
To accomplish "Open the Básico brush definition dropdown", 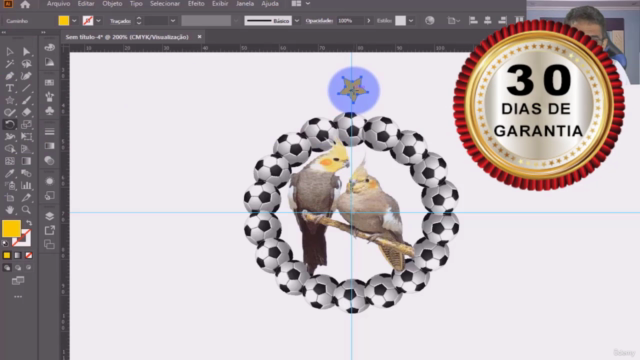I will 297,21.
